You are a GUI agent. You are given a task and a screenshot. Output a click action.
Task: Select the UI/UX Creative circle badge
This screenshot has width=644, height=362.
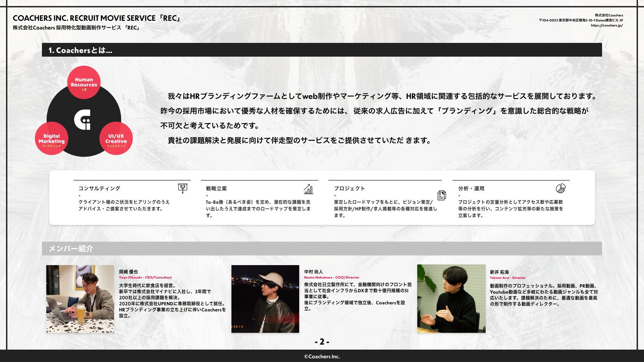tap(116, 138)
